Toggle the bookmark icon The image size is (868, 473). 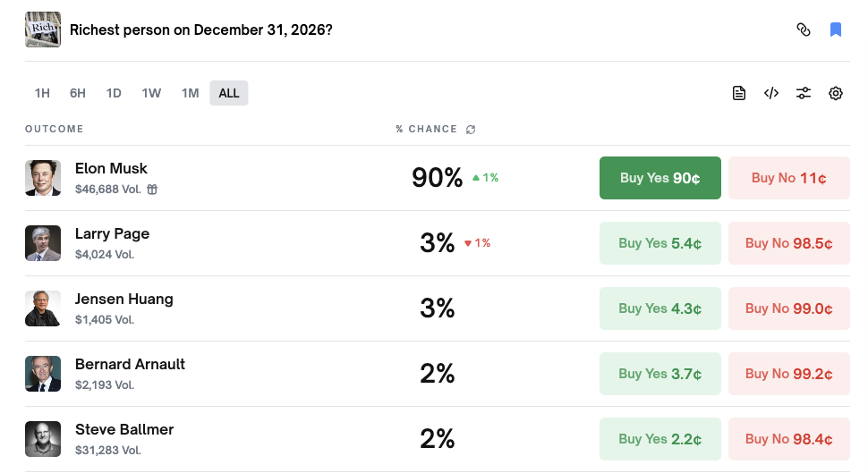tap(836, 30)
